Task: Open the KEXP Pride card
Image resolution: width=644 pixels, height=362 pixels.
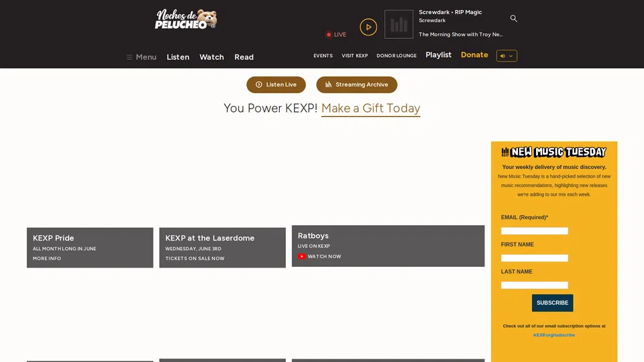Action: [90, 247]
